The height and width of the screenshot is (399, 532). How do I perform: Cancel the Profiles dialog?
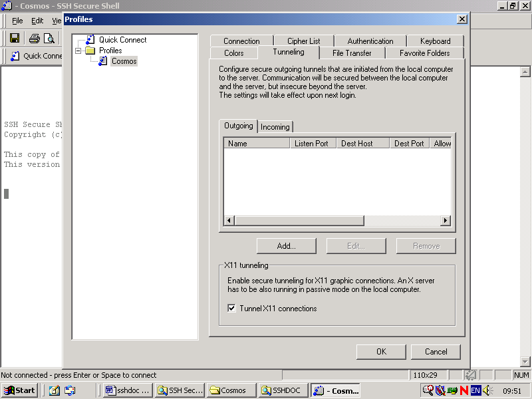coord(436,352)
